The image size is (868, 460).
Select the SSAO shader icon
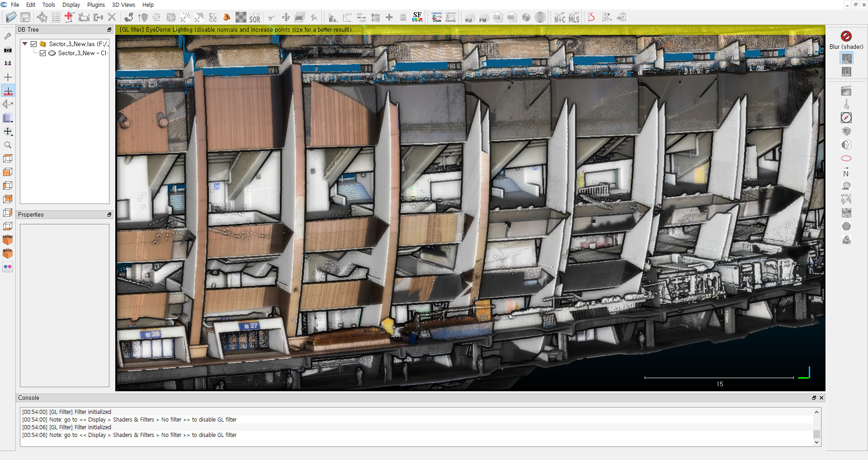pos(846,71)
